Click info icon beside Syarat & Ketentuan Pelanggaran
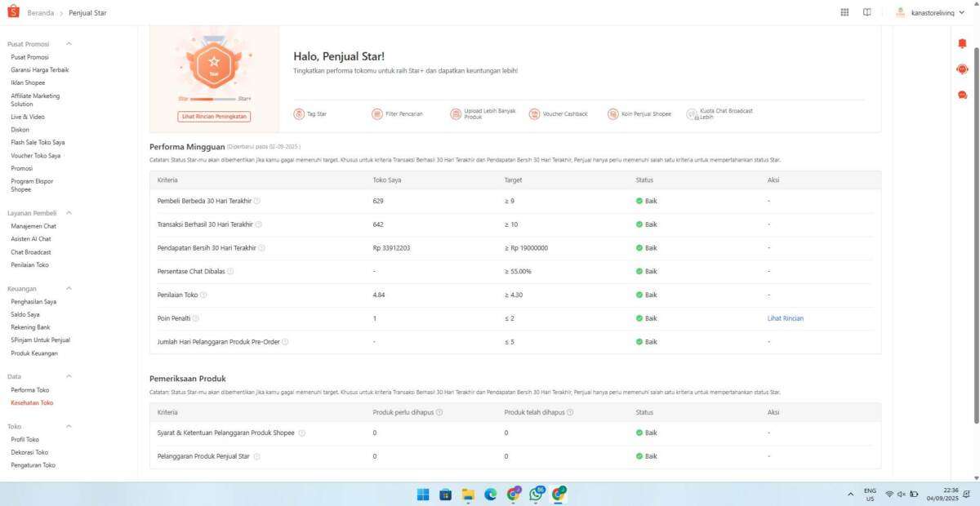Image resolution: width=980 pixels, height=506 pixels. (302, 433)
